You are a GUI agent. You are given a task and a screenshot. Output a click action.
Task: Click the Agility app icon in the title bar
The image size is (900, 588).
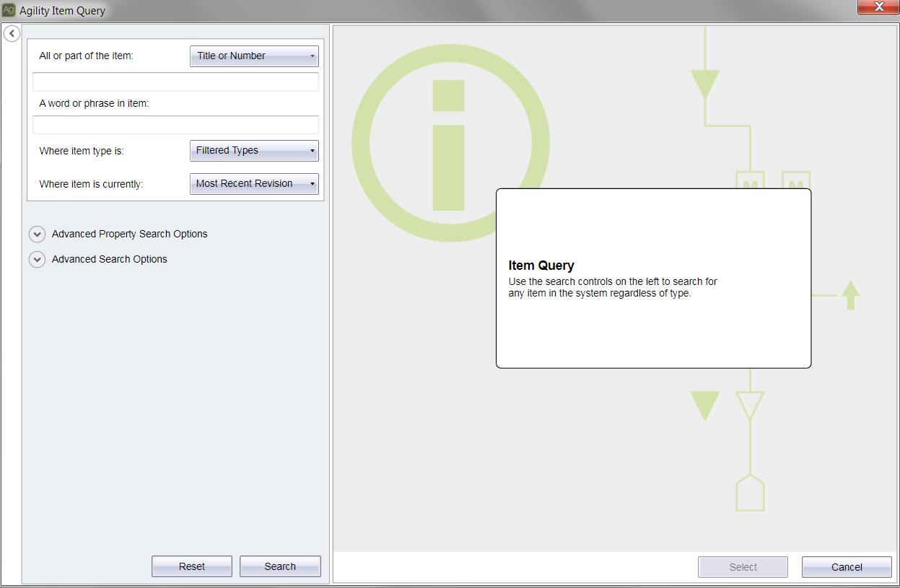pyautogui.click(x=9, y=10)
